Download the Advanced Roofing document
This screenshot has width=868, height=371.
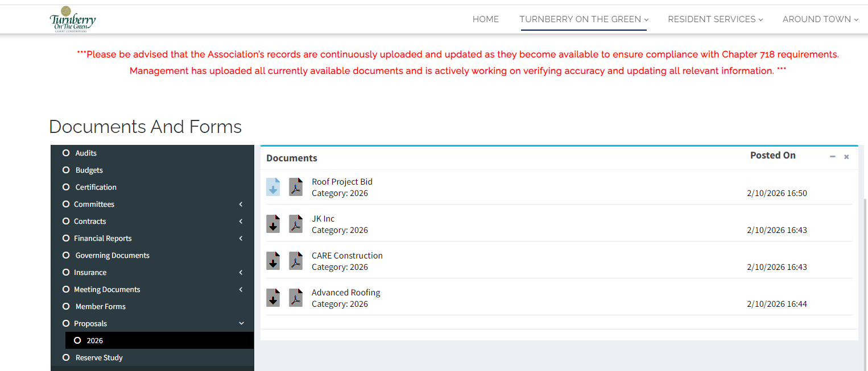[273, 298]
